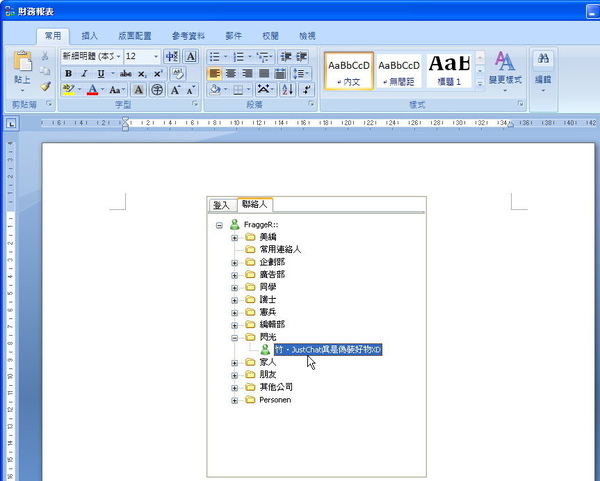Click the Decrease Indent icon
The height and width of the screenshot is (481, 600).
point(286,57)
